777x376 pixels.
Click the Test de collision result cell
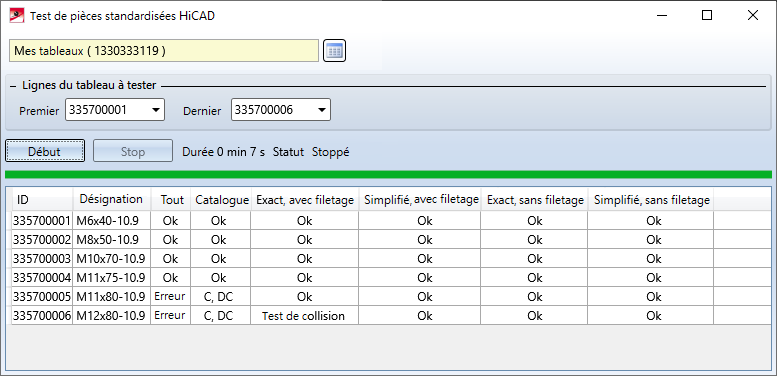point(303,316)
